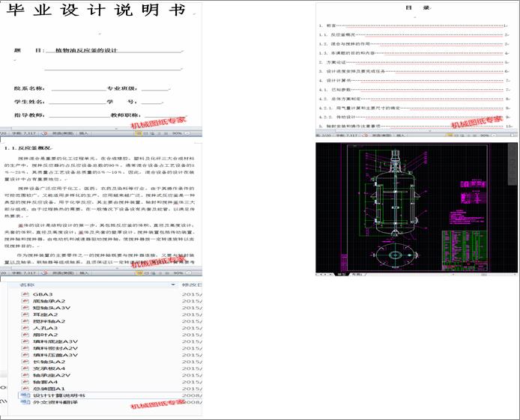Click proofing icon in 反应釜概况 page status bar
This screenshot has height=420, width=520.
44,273
